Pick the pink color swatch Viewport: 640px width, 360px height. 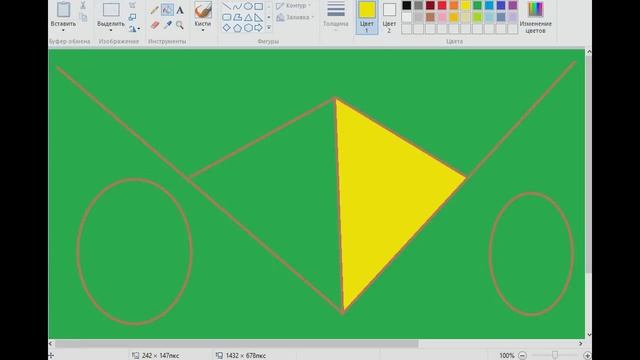[x=442, y=17]
